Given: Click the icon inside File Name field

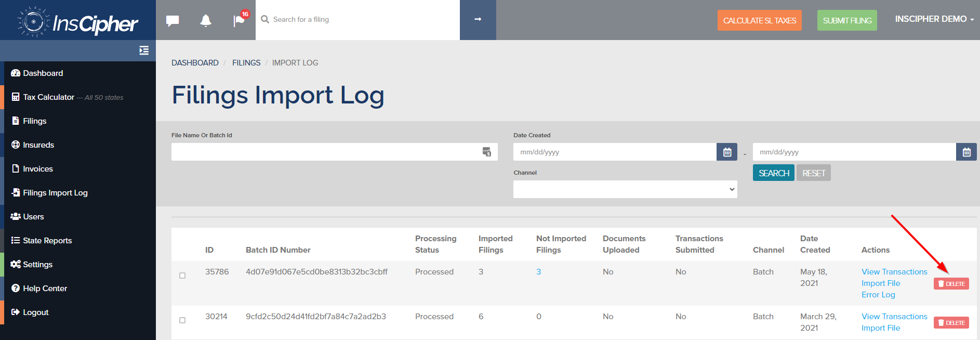Looking at the screenshot, I should [487, 152].
